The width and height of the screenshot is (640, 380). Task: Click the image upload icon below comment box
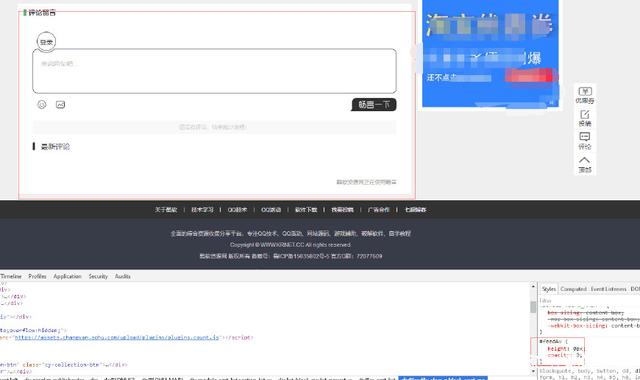[60, 105]
